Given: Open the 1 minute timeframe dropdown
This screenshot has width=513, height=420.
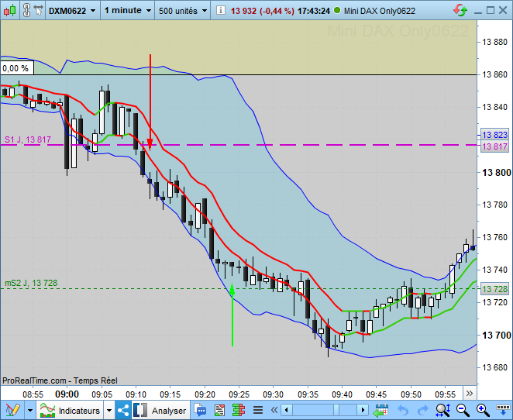Looking at the screenshot, I should point(127,11).
